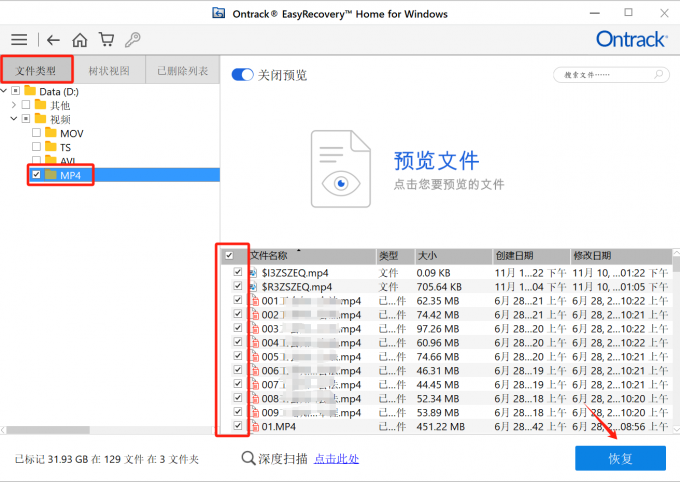Screen dimensions: 680x482
Task: Toggle the select-all checkbox in file list header
Action: (229, 256)
